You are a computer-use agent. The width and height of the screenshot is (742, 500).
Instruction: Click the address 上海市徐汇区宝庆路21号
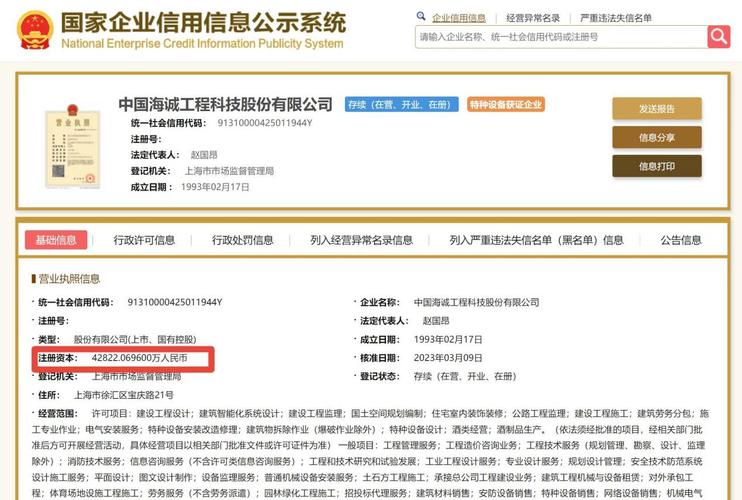pyautogui.click(x=124, y=395)
